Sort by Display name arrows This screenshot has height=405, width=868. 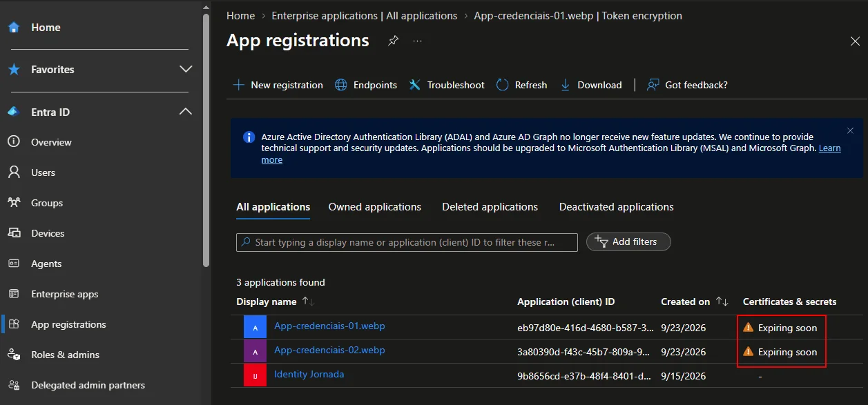tap(308, 302)
